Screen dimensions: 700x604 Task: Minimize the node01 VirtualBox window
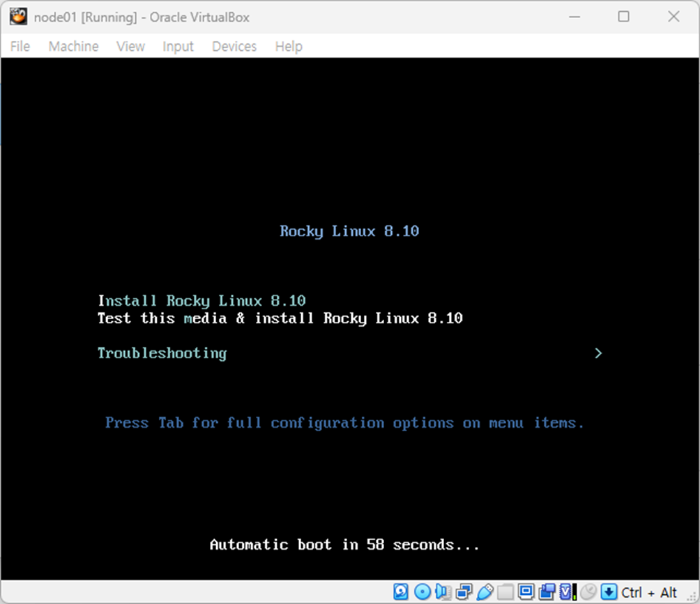[575, 17]
